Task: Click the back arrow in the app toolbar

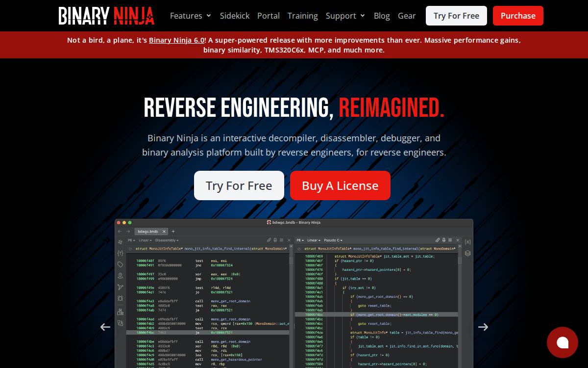Action: (120, 231)
